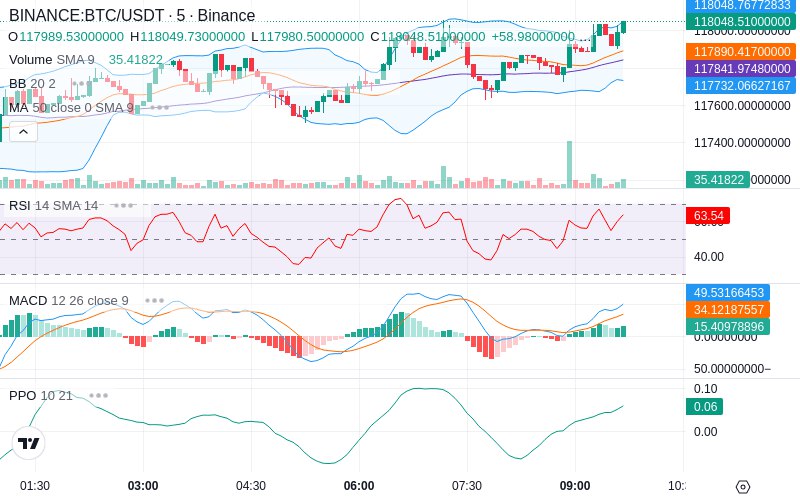
Task: Click the Open value 117989.53000000
Action: pyautogui.click(x=71, y=37)
